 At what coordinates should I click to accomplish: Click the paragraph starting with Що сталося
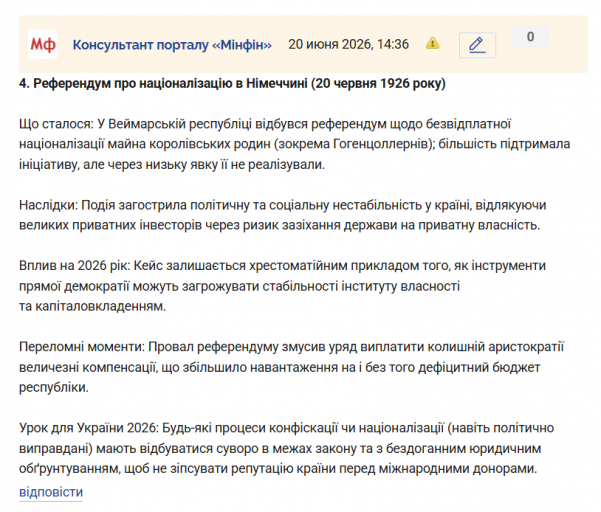294,144
